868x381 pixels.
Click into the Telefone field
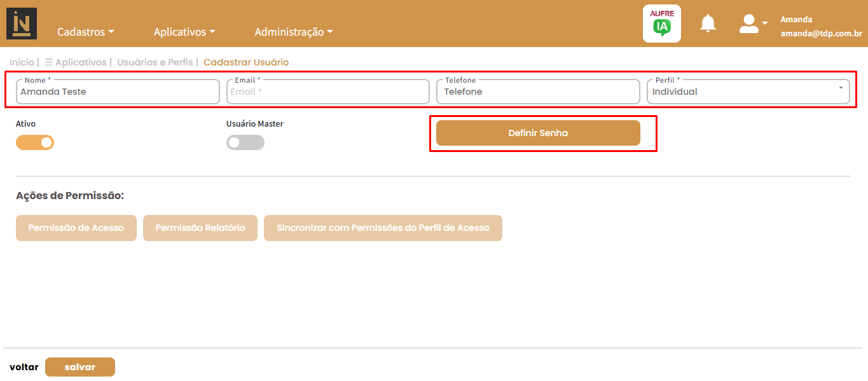[x=538, y=92]
